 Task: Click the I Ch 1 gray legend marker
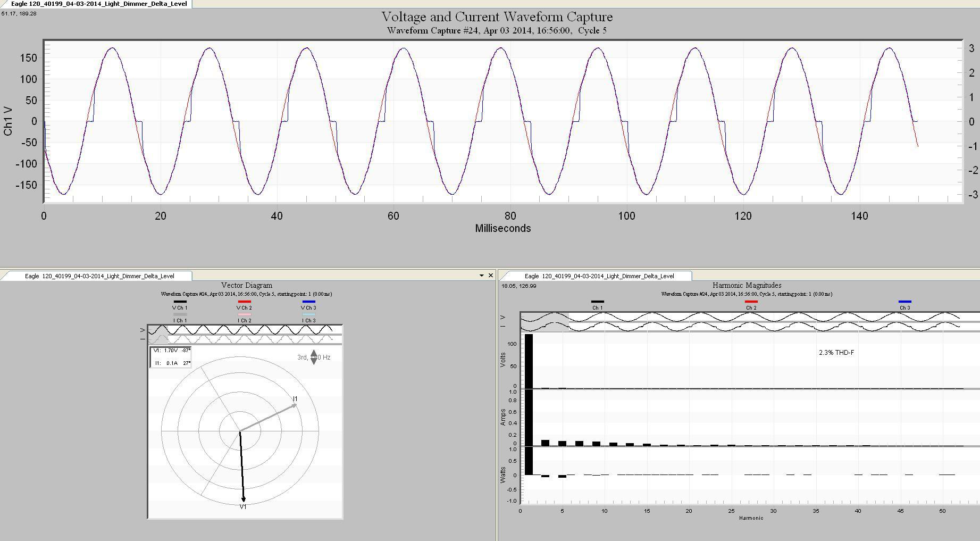(x=180, y=314)
